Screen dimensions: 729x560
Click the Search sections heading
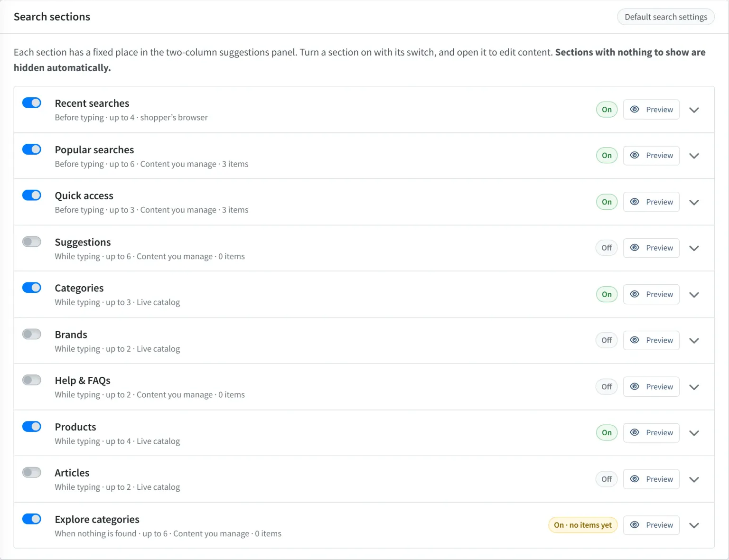(x=52, y=17)
